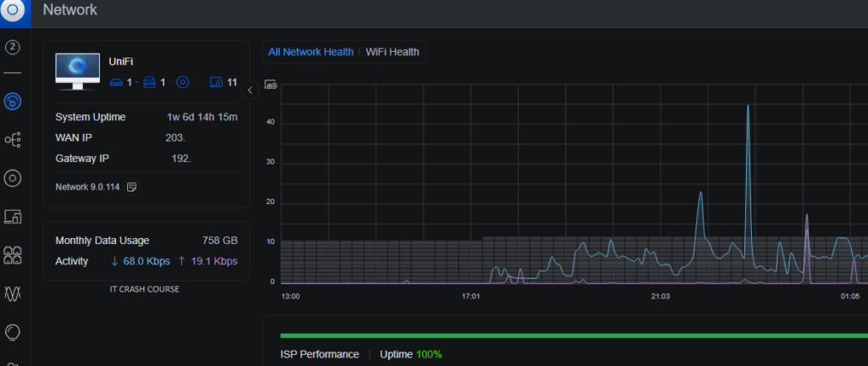Click the client devices icon showing 11
The width and height of the screenshot is (868, 366).
pyautogui.click(x=216, y=82)
